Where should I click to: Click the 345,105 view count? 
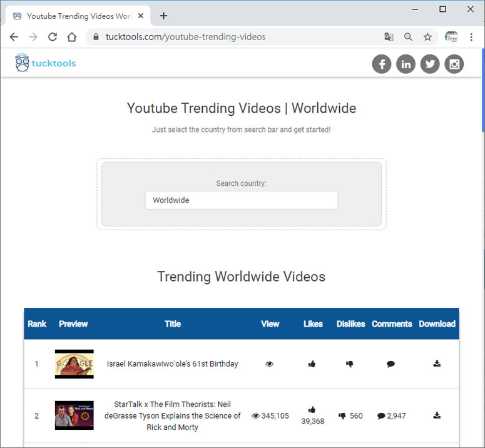[x=275, y=416]
